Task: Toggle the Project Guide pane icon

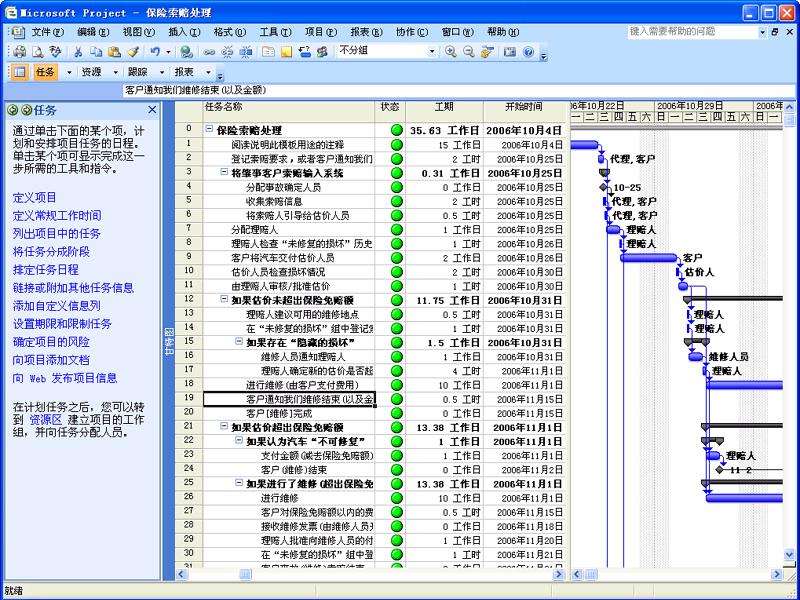Action: coord(19,72)
